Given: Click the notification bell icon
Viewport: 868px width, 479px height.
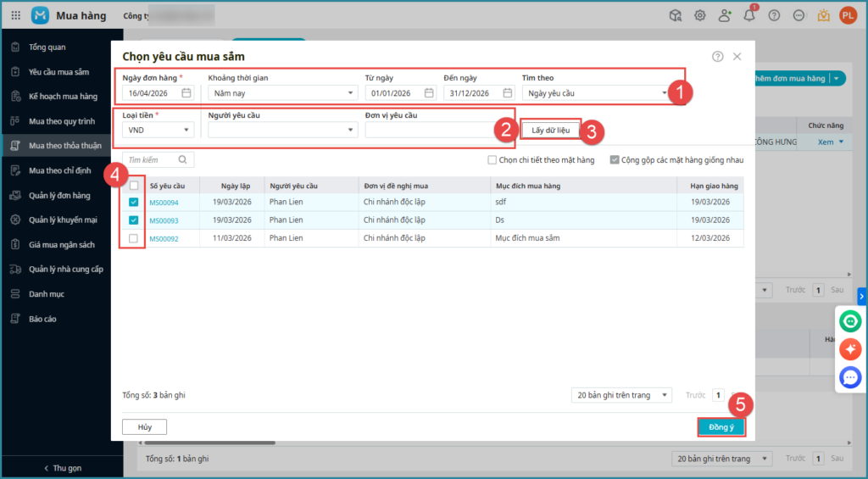Looking at the screenshot, I should pos(749,15).
